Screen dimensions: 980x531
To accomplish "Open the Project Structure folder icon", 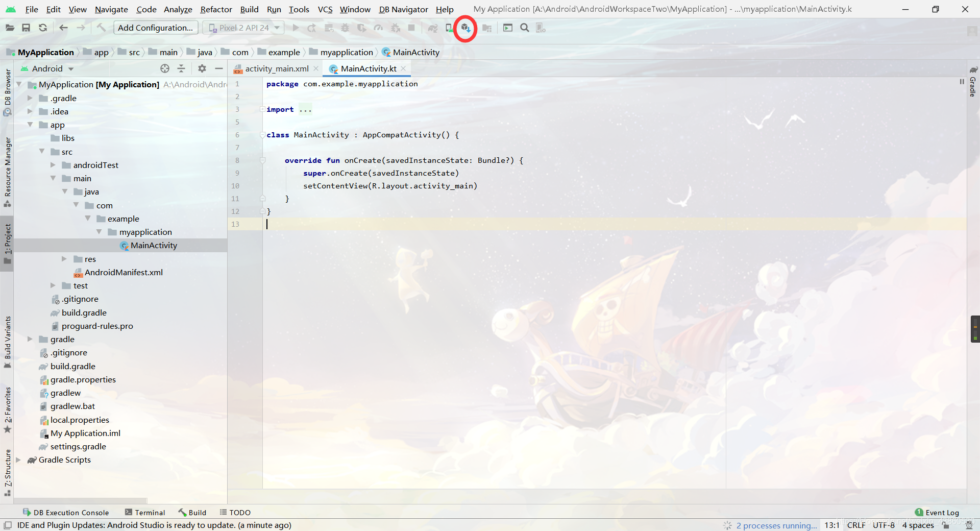I will 487,28.
